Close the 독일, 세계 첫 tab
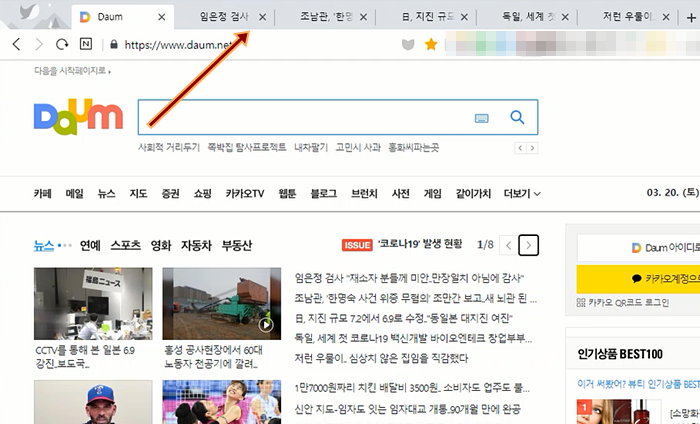This screenshot has height=424, width=700. click(x=565, y=17)
